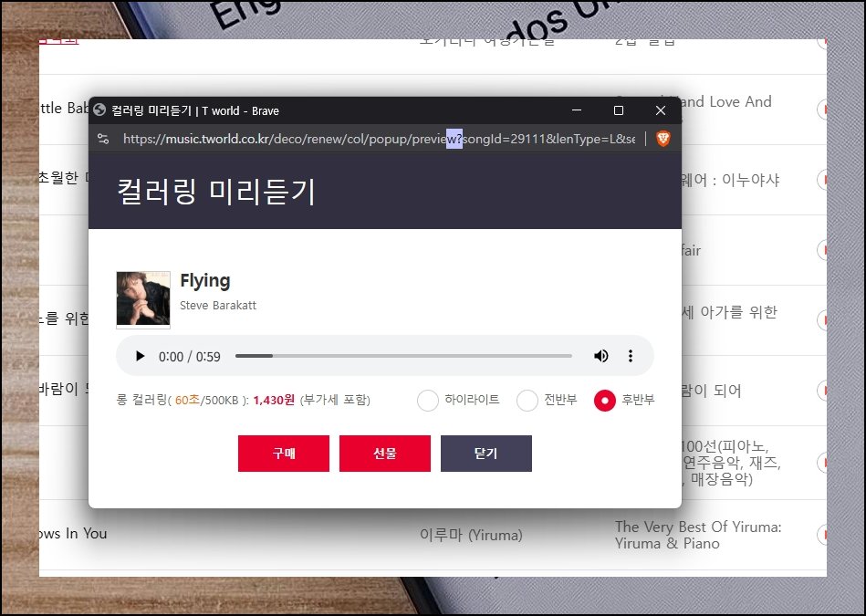Play the Flying song preview

[x=141, y=356]
